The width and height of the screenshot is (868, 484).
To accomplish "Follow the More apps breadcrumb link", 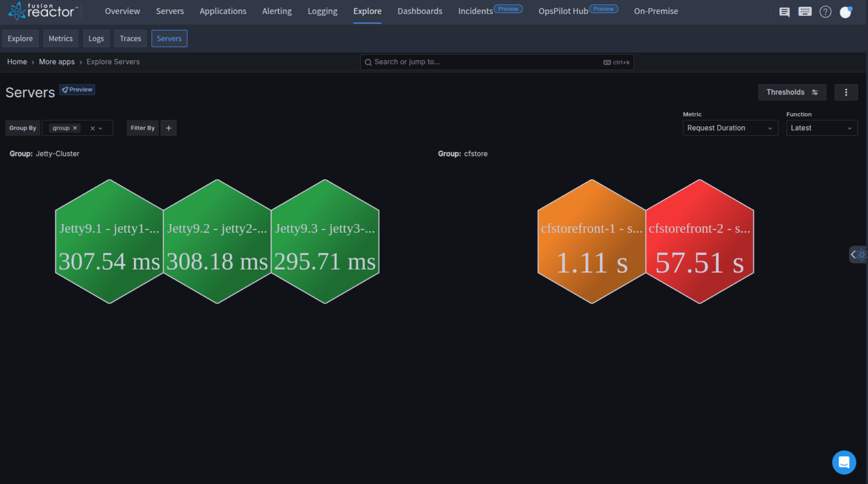I will (x=57, y=62).
